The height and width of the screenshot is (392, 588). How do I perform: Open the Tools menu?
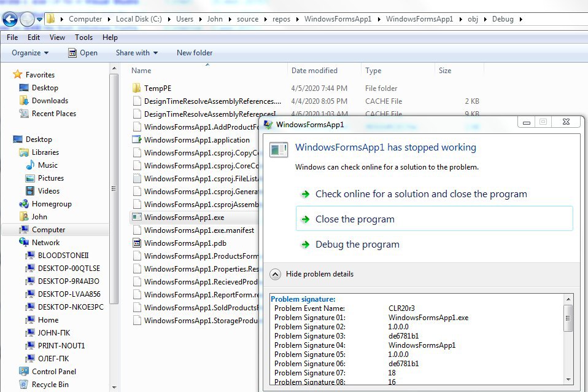coord(83,37)
